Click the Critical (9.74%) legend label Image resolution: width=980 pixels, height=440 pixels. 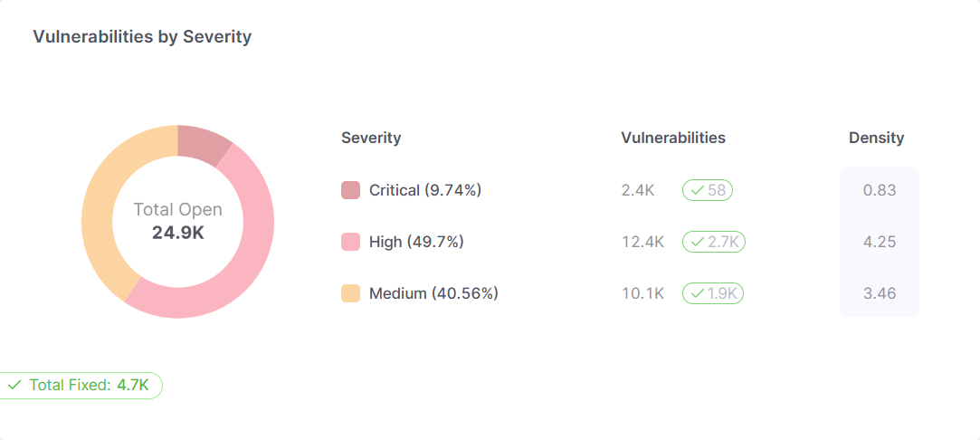[x=425, y=190]
